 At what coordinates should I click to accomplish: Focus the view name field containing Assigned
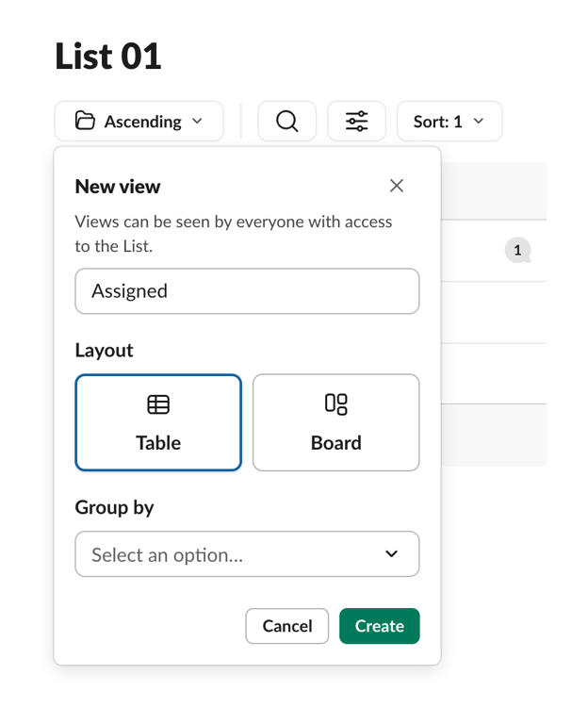[248, 291]
